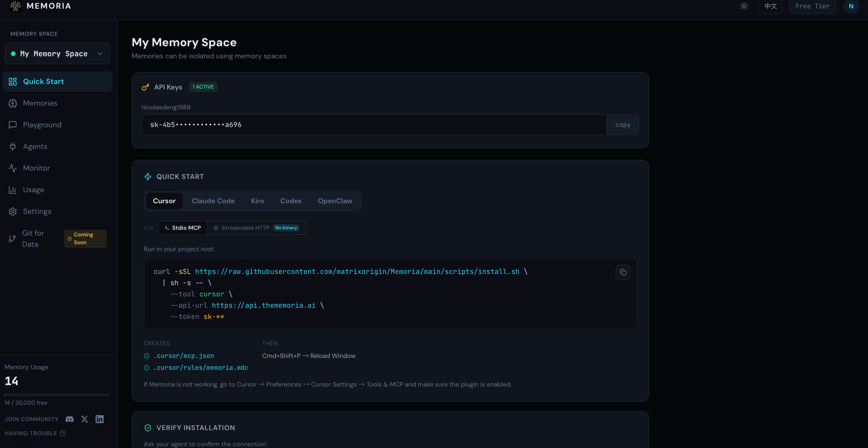868x448 pixels.
Task: Open the Free Tier menu
Action: (812, 6)
